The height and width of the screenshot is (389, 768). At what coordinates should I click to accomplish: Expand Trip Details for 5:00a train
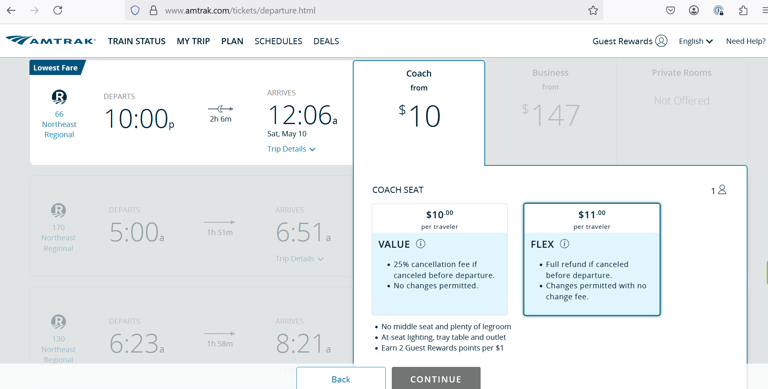click(299, 259)
